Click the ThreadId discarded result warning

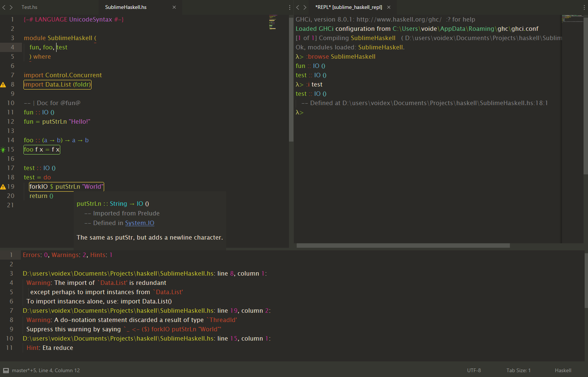132,320
